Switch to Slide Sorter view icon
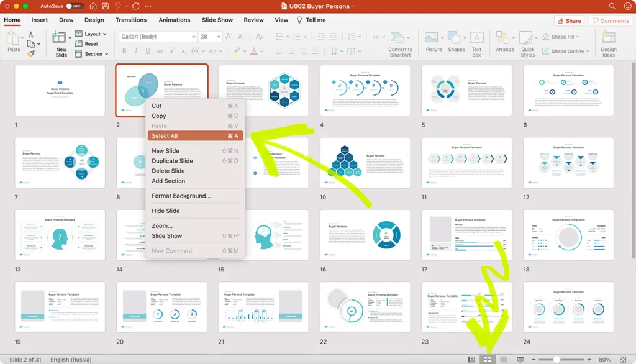The height and width of the screenshot is (364, 636). [x=488, y=360]
